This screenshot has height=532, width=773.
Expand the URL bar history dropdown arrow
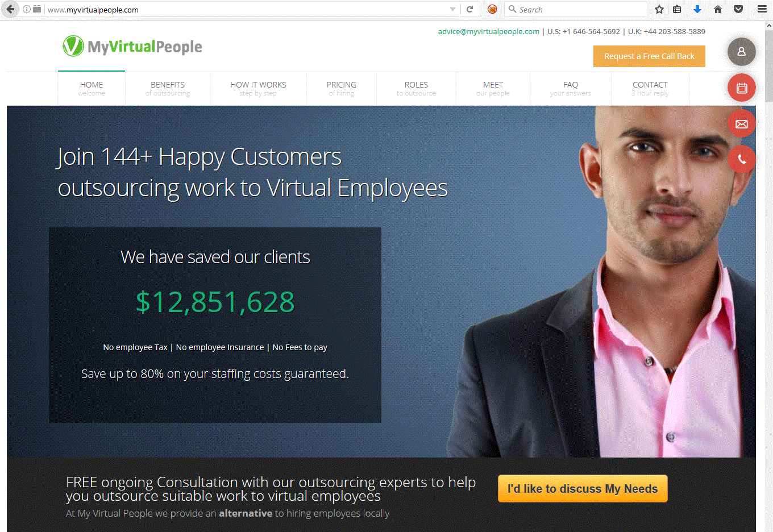(x=452, y=9)
